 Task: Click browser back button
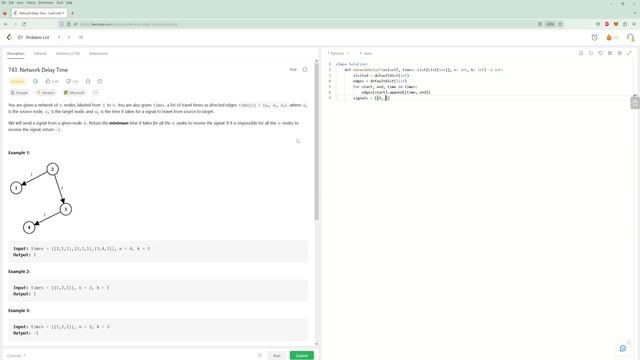pos(6,24)
